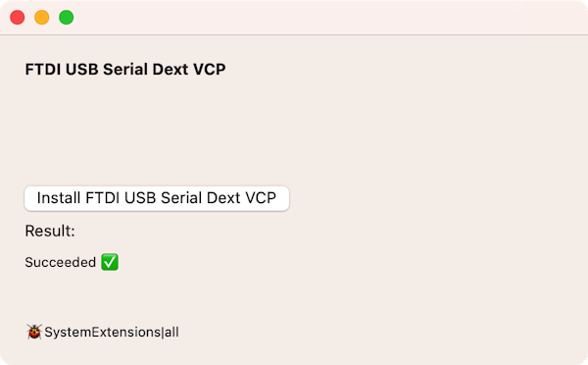Click the Install FTDI USB Serial Dext VCP button
The height and width of the screenshot is (365, 588).
coord(157,198)
